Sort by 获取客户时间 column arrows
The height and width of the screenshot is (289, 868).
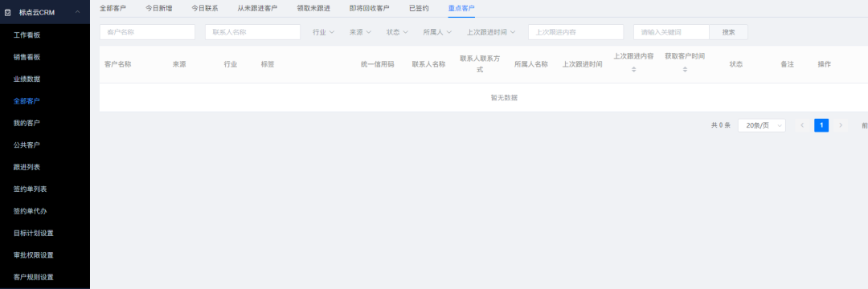tap(686, 70)
